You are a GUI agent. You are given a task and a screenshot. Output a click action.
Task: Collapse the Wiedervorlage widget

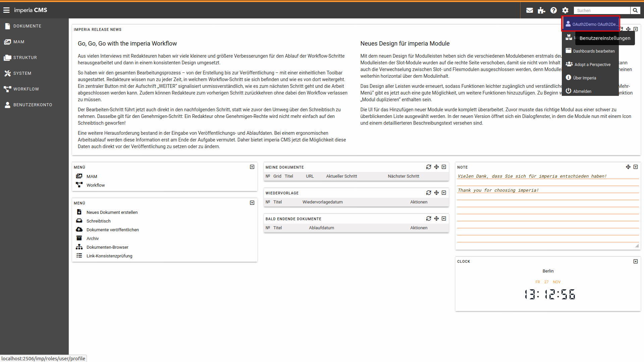444,193
